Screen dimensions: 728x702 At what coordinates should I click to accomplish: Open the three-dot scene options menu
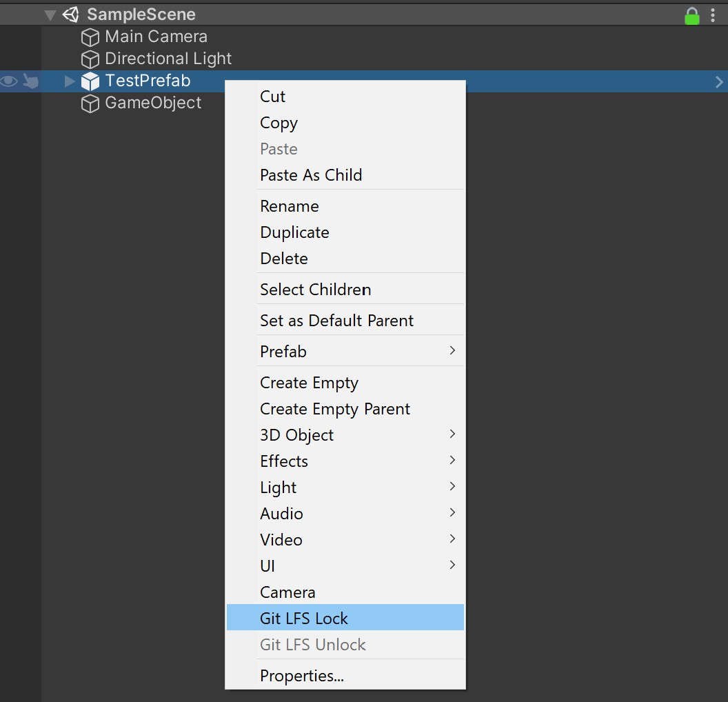click(714, 15)
